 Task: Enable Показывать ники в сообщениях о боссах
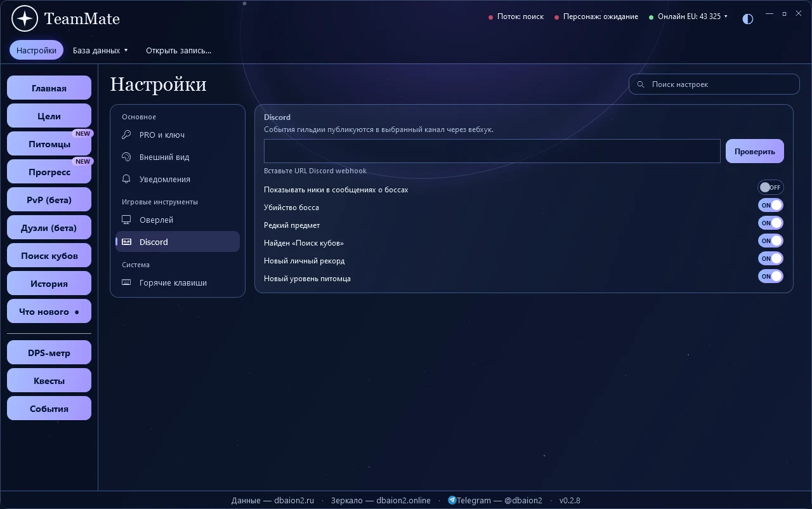click(x=771, y=187)
